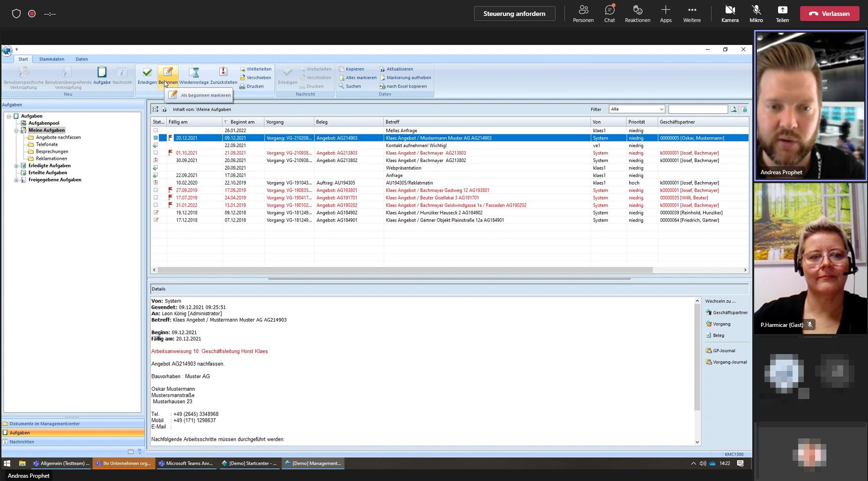Toggle status box of Beuter Gisellakai 3 row
Image resolution: width=868 pixels, height=481 pixels.
coord(156,198)
